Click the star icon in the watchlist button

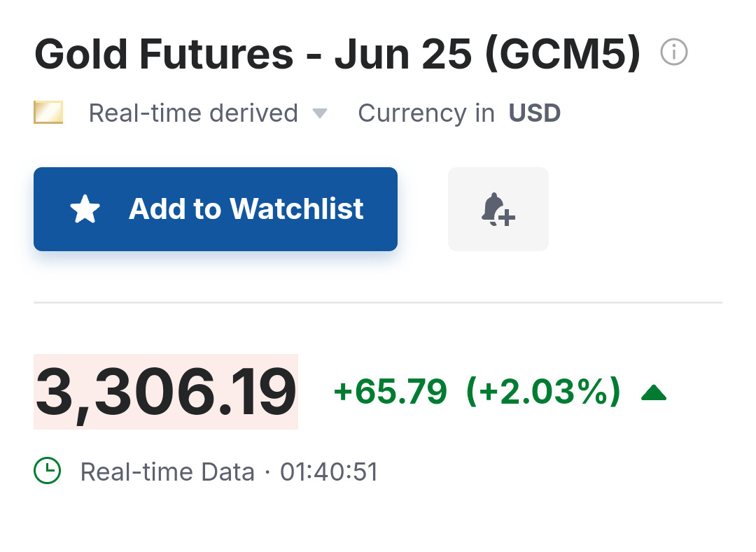click(85, 209)
